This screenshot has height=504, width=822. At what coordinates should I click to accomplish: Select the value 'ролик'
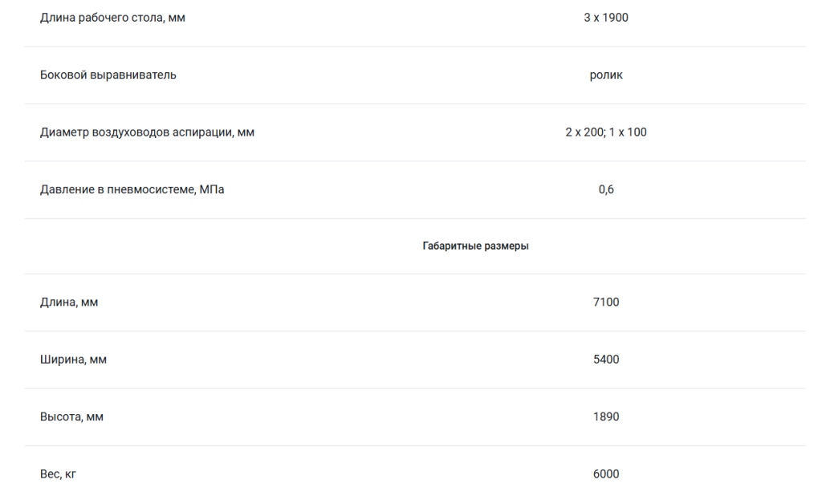point(606,75)
